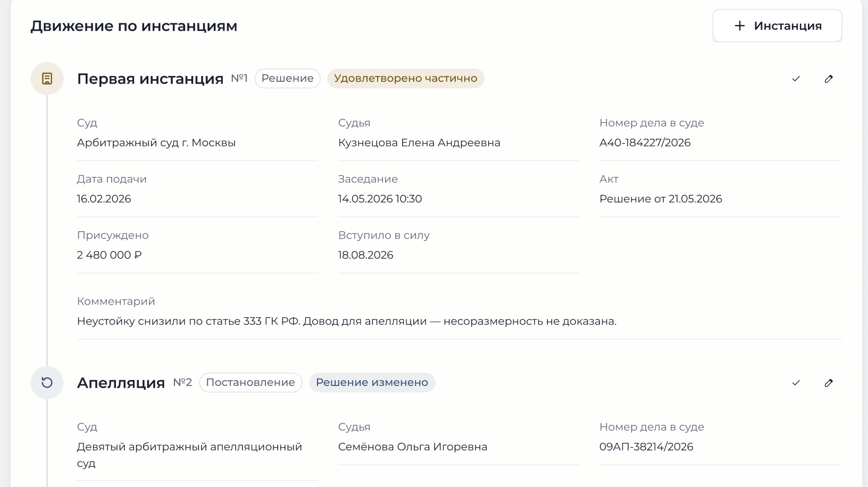This screenshot has height=487, width=868.
Task: Click the Постановление badge in Апелляция
Action: click(x=251, y=382)
